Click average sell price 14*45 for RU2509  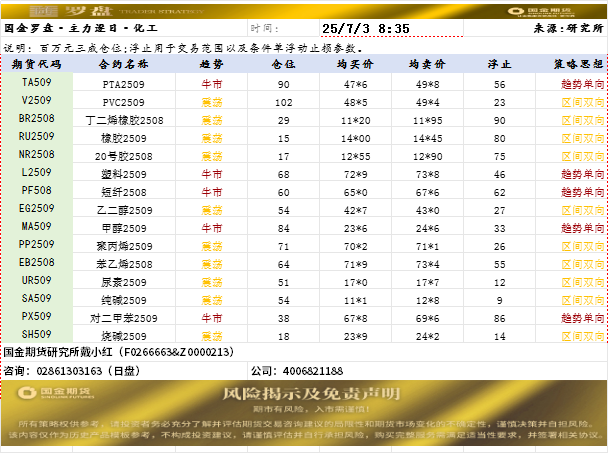pyautogui.click(x=427, y=138)
